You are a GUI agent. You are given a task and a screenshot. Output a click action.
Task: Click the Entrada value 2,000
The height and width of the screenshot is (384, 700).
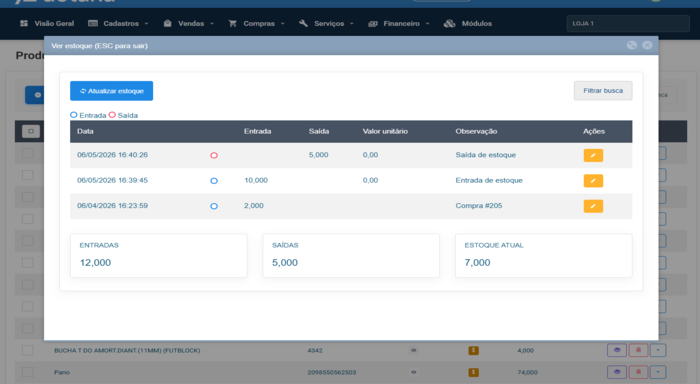click(254, 206)
